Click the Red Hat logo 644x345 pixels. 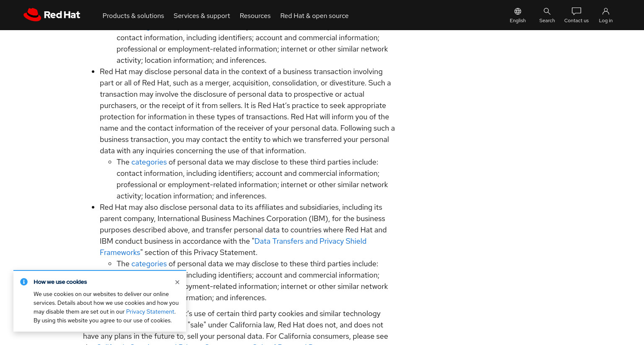tap(52, 15)
